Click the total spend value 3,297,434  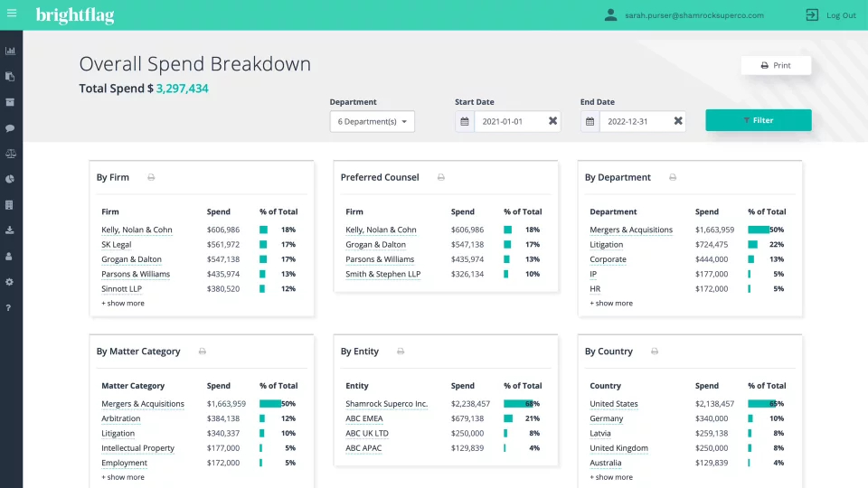182,89
